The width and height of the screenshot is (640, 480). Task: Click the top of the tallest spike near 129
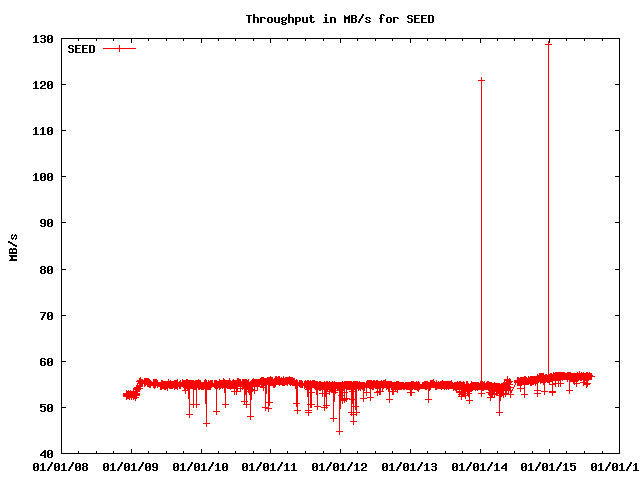[548, 44]
